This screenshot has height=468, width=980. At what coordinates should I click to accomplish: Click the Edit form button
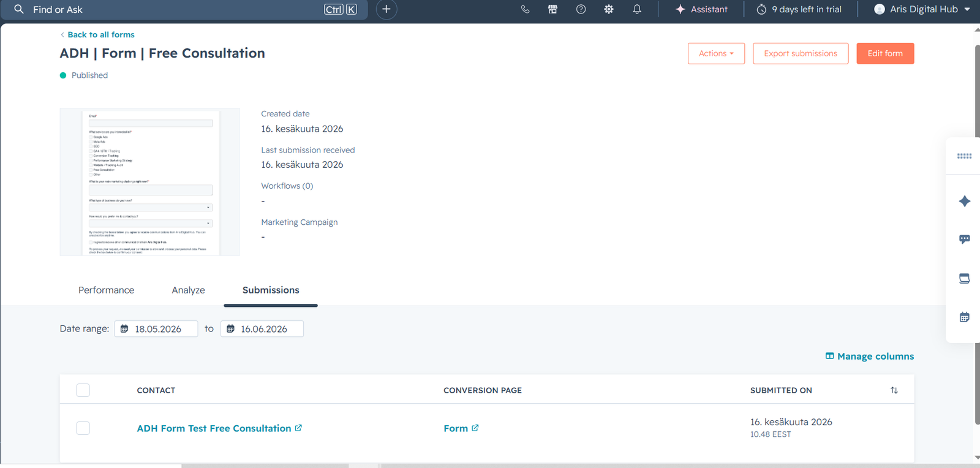pos(885,53)
